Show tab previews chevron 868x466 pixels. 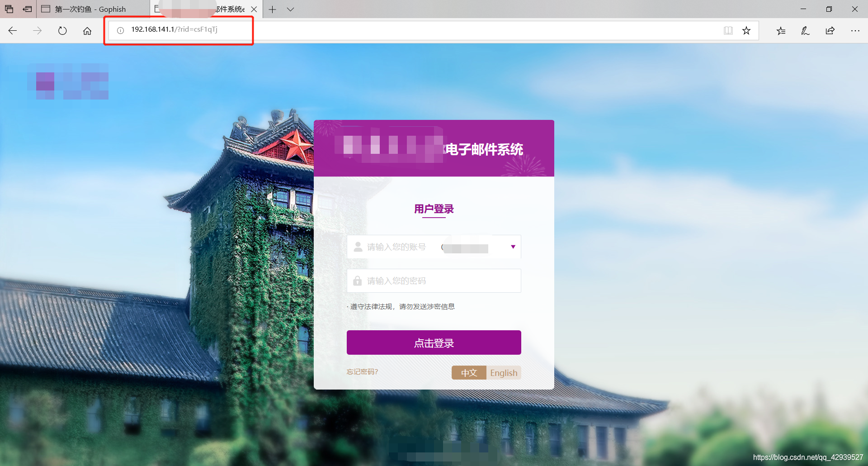point(290,9)
